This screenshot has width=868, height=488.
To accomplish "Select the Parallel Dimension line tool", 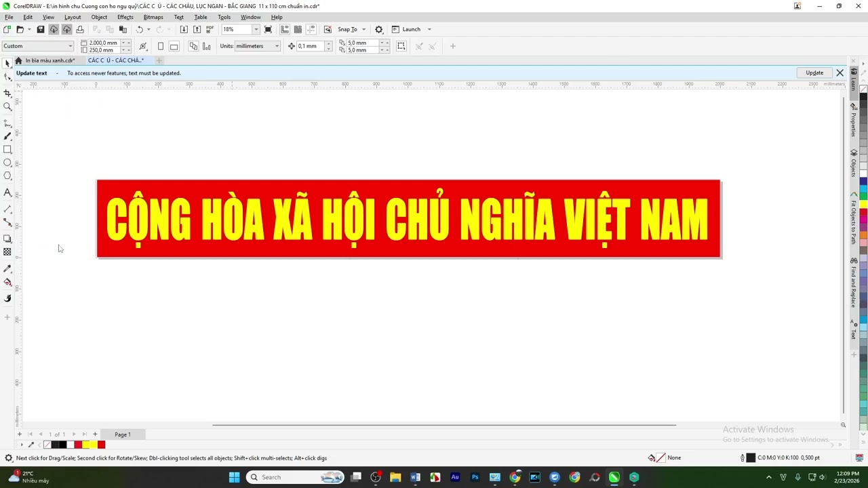I will pos(7,209).
